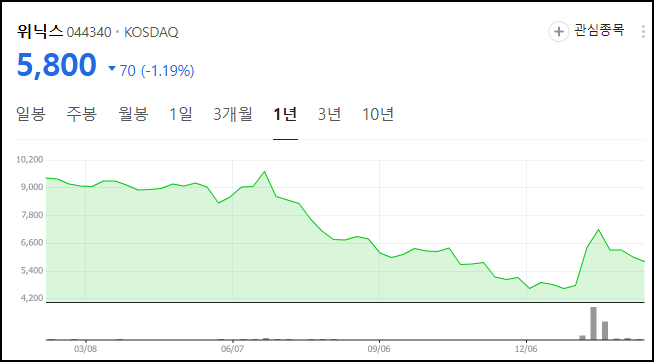Viewport: 654px width, 362px height.
Task: Click the 9,000 y-axis label
Action: pos(32,187)
